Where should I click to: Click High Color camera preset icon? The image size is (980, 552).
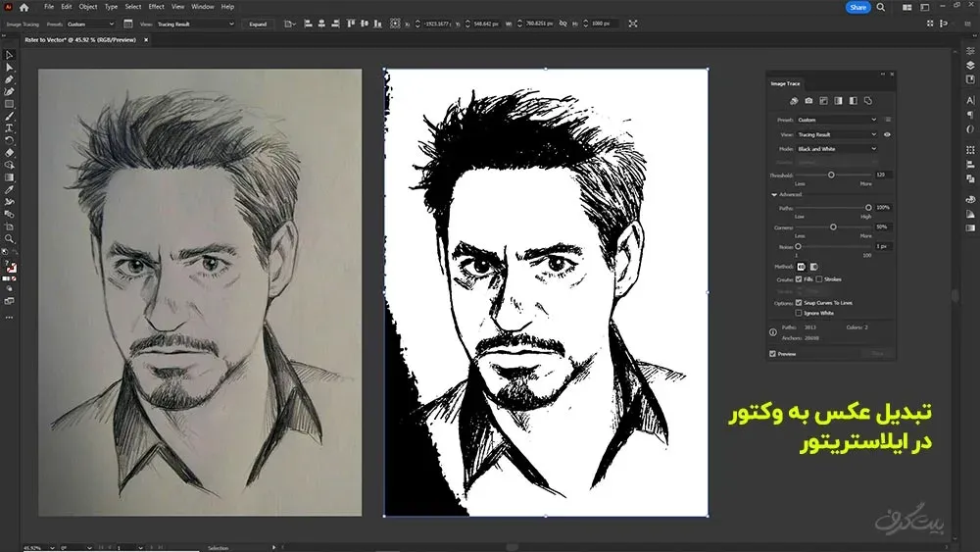point(808,101)
